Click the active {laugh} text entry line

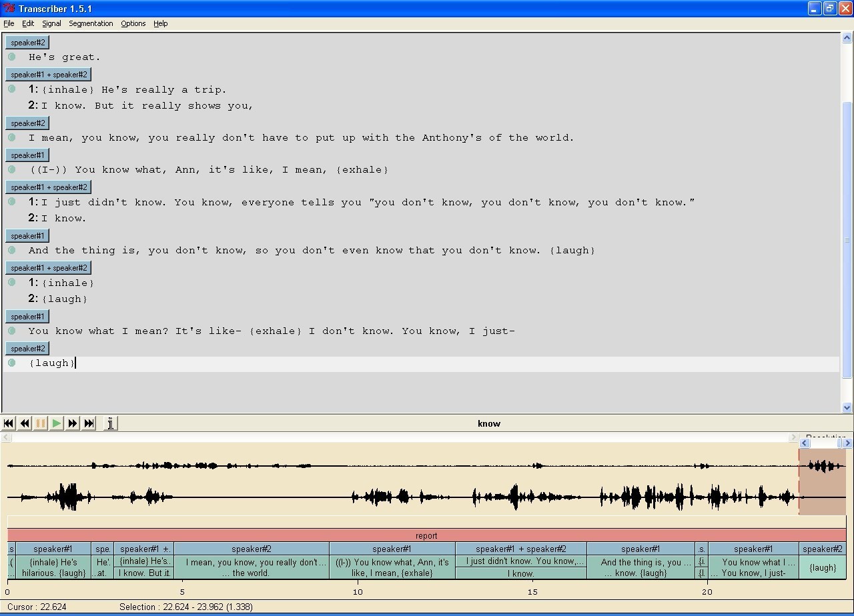click(420, 363)
